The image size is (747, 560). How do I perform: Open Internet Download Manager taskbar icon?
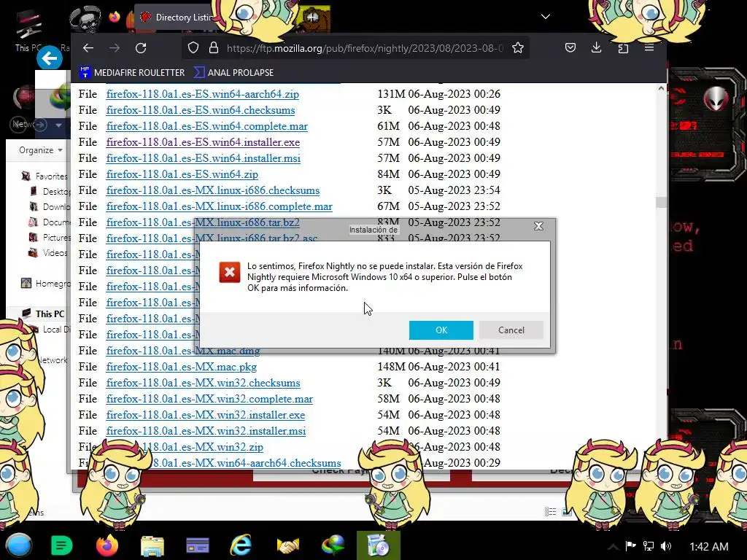point(333,545)
